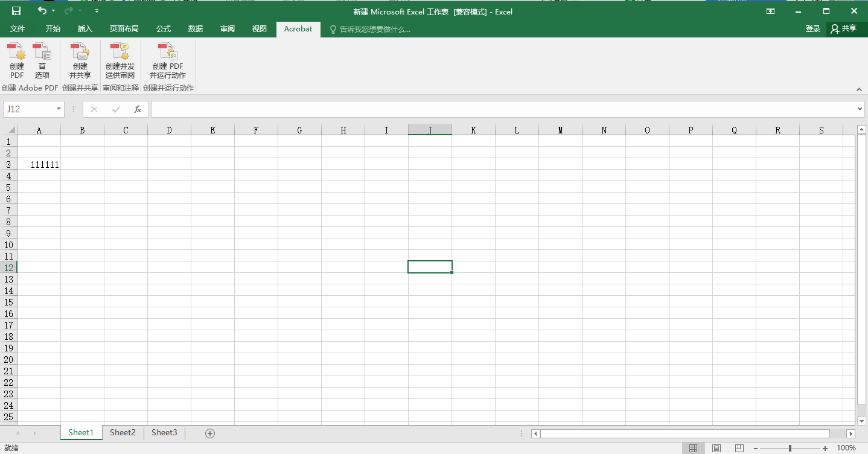This screenshot has height=454, width=868.
Task: Click the 共享 button
Action: tap(845, 28)
